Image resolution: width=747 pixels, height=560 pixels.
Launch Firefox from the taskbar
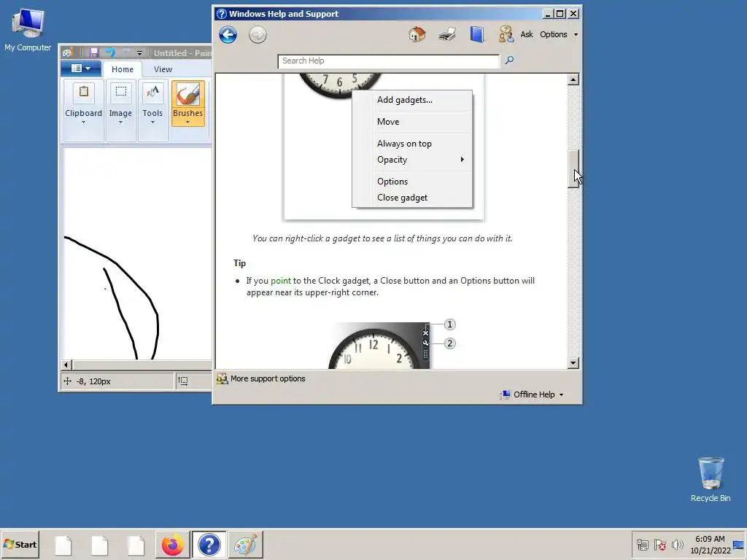click(x=172, y=545)
